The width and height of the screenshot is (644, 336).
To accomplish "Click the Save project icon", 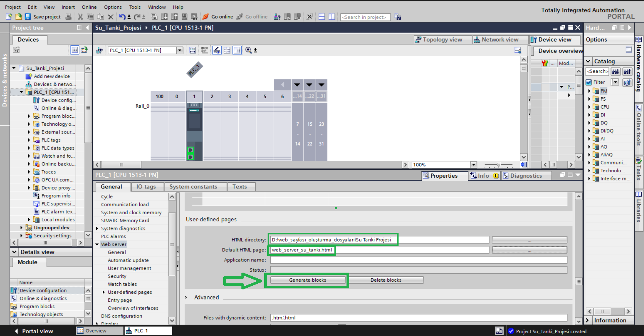I will (28, 17).
